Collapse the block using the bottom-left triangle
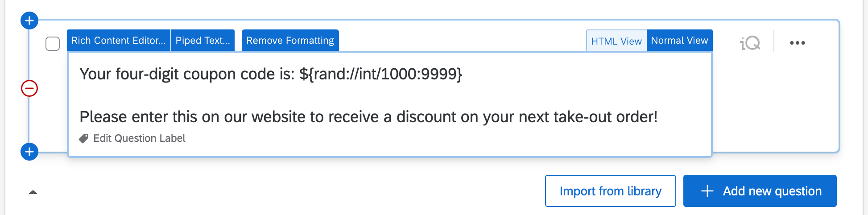 point(33,192)
